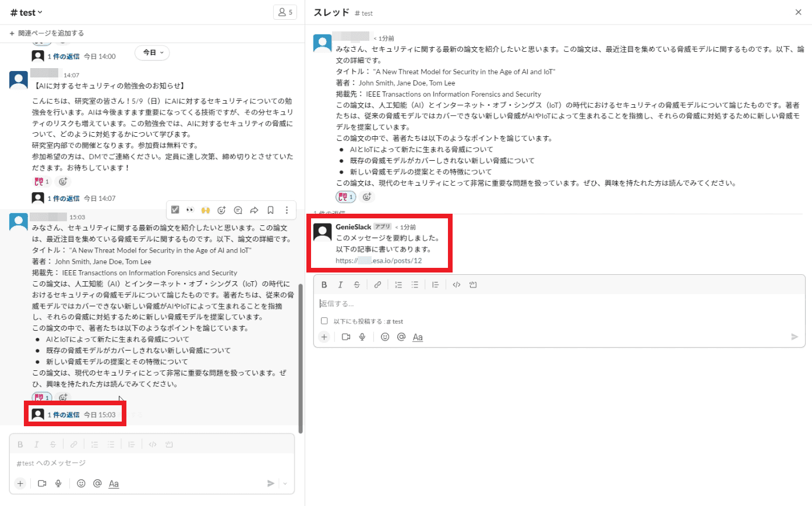Open the 今日 date jump dropdown
The width and height of the screenshot is (812, 506).
(153, 52)
